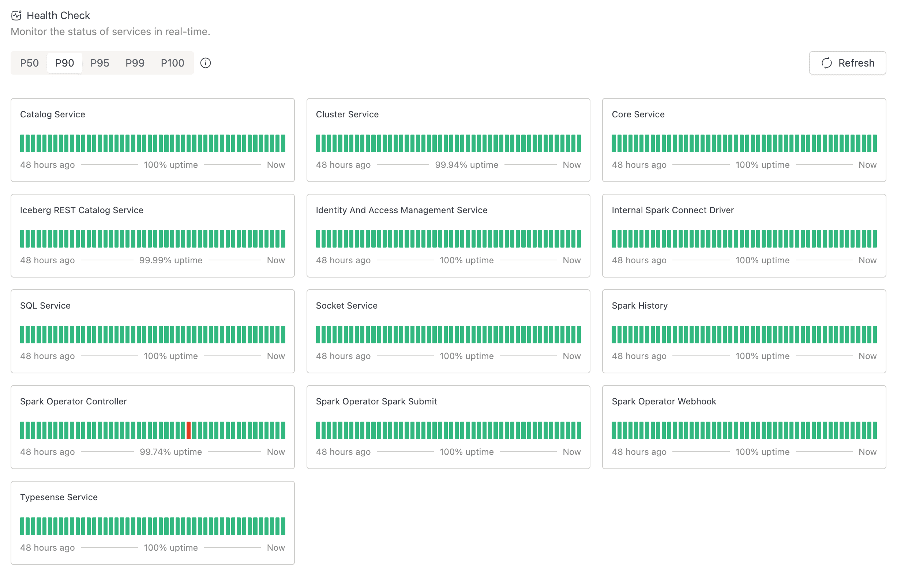The image size is (897, 588).
Task: Open the SQL Service card title
Action: click(x=45, y=305)
